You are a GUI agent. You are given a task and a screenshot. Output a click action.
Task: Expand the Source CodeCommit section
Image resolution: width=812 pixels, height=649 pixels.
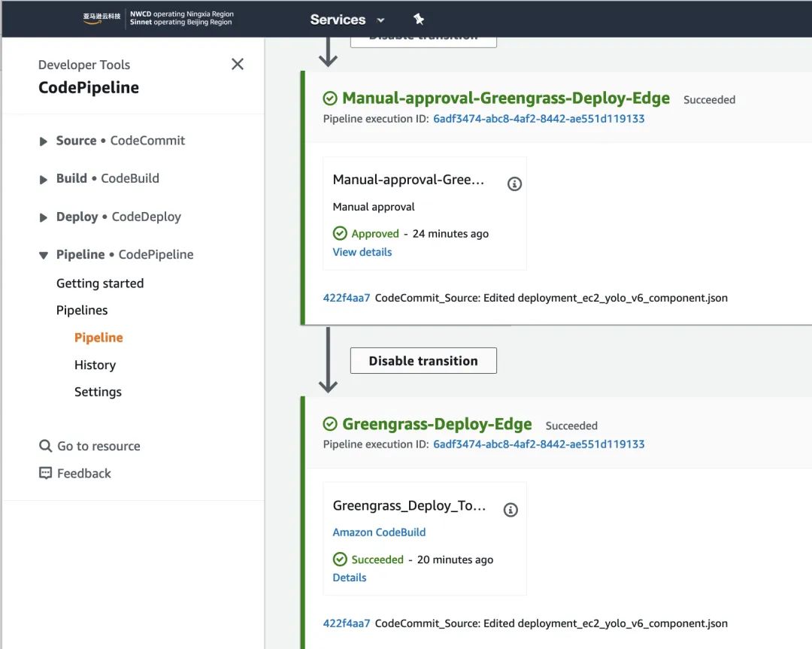pos(44,141)
